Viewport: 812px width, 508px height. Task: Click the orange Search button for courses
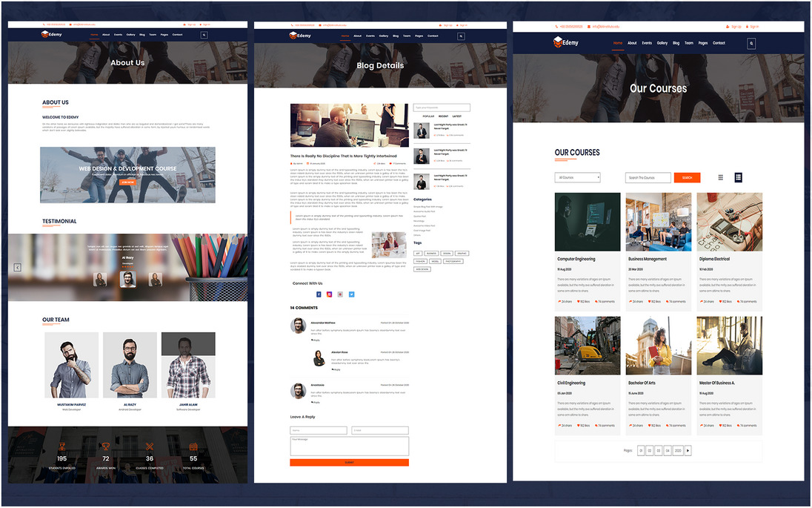tap(687, 178)
